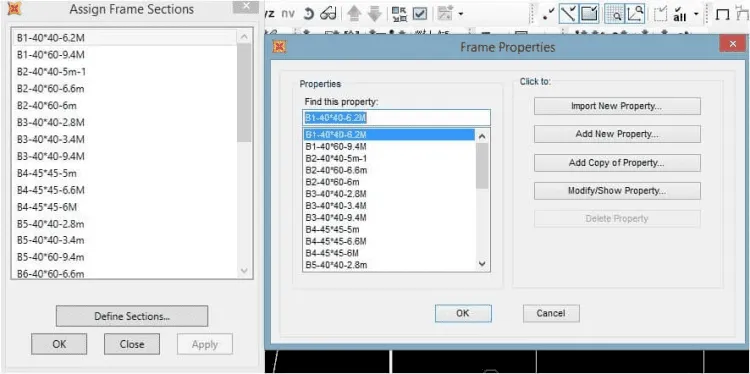Click Cancel in Frame Properties dialog

pos(551,313)
